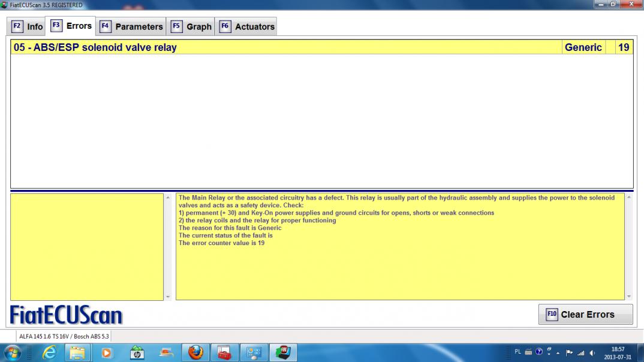
Task: Click 'The reason for this fault is Generic' line
Action: tap(230, 228)
